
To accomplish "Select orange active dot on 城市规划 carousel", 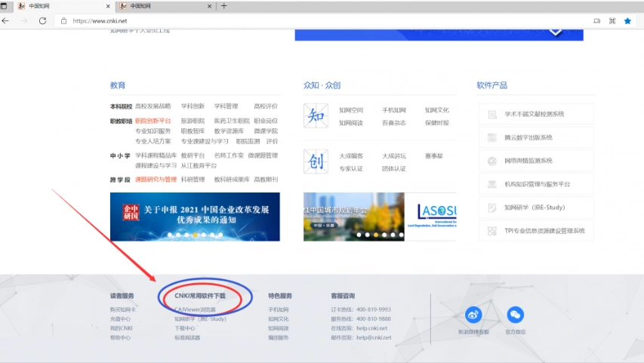I will (x=376, y=235).
